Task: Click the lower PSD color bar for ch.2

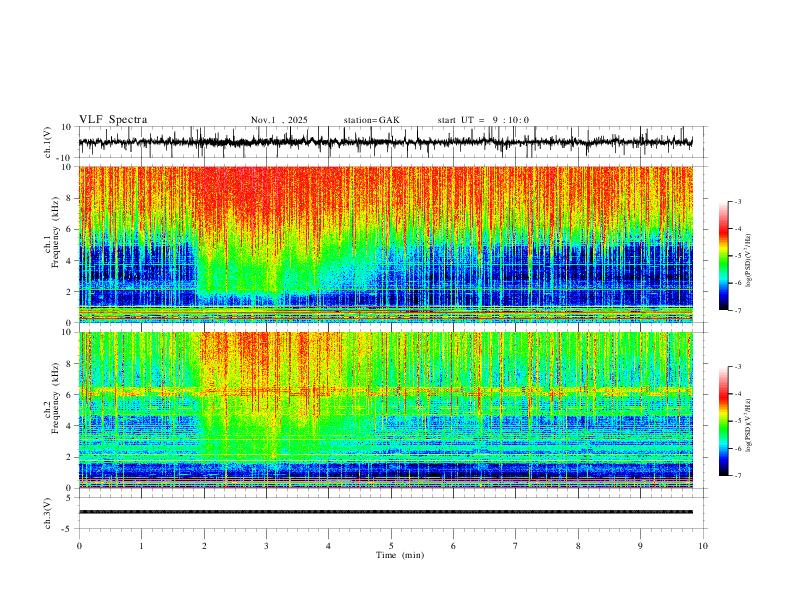Action: 724,421
